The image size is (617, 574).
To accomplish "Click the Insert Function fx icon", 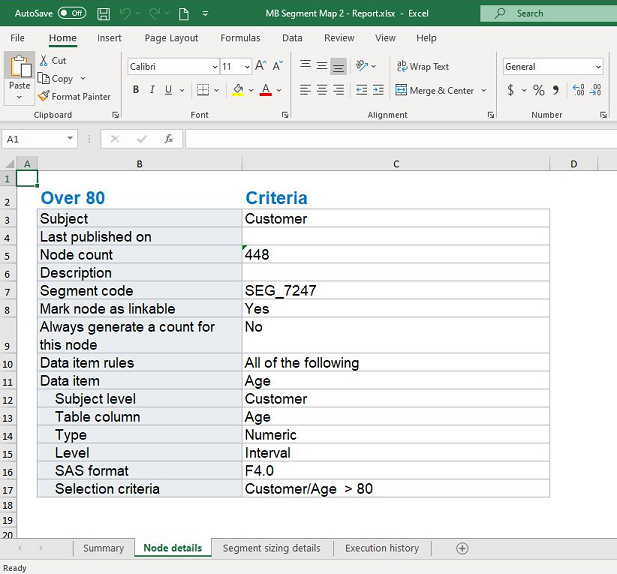I will (x=169, y=139).
